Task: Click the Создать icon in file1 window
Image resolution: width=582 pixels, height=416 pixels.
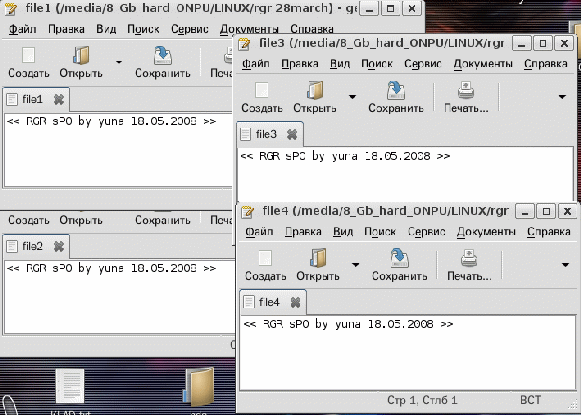Action: pos(28,56)
